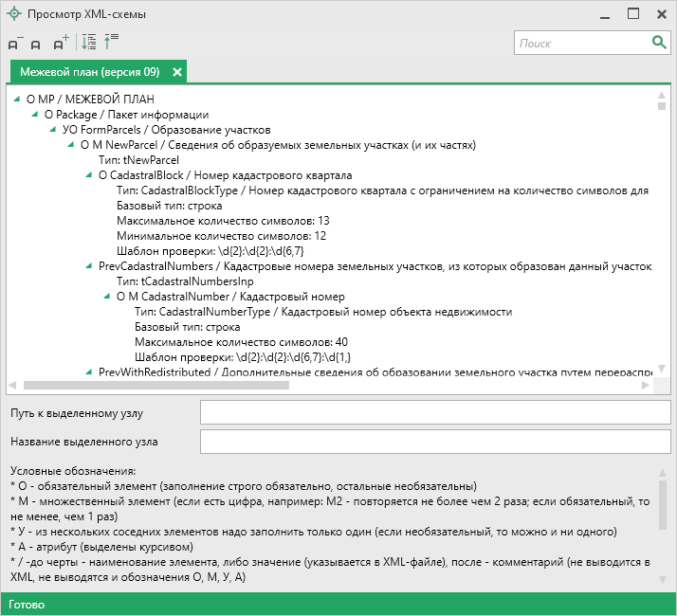Collapse the Package / Пакет информации node
Image resolution: width=677 pixels, height=616 pixels.
(35, 115)
